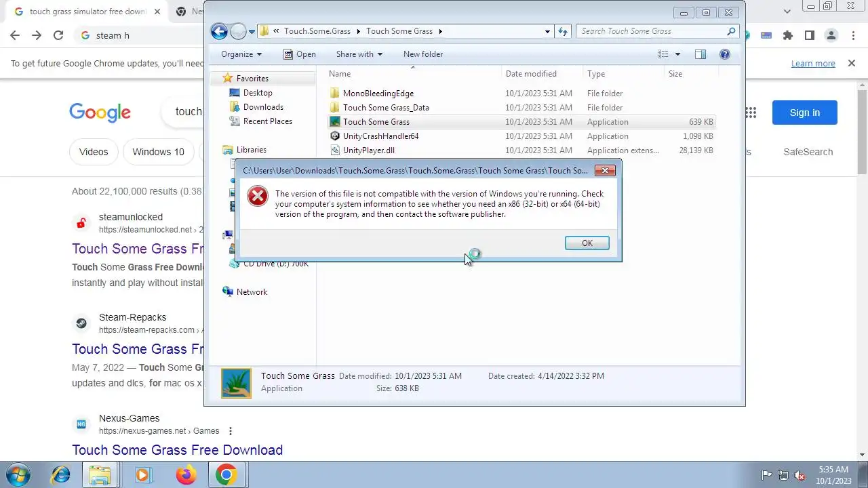
Task: Select the MonoBleedingEdge folder
Action: pos(378,94)
